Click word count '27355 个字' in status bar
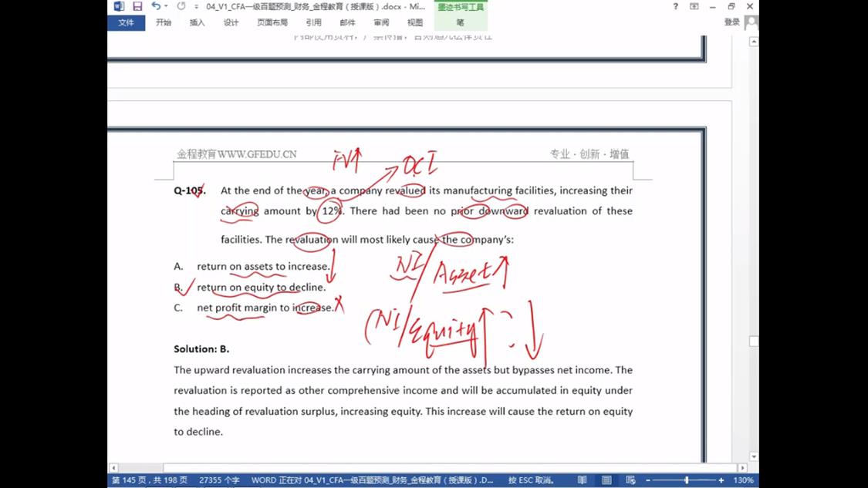The image size is (868, 488). (x=219, y=480)
